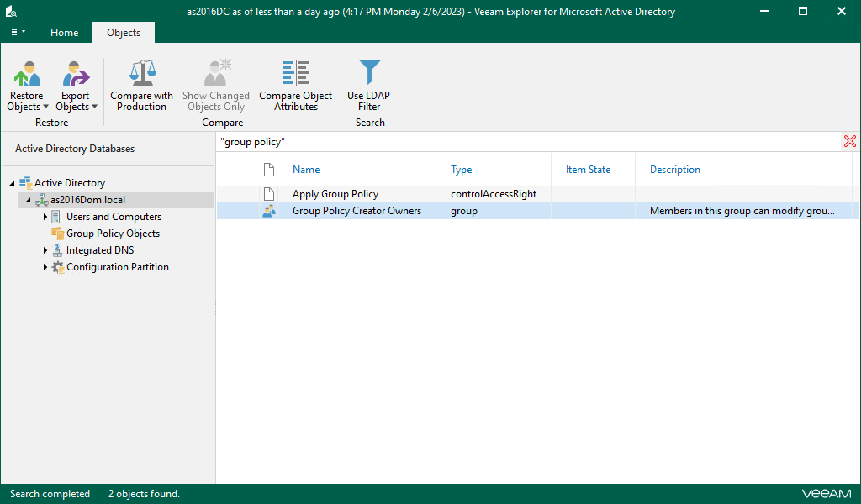This screenshot has height=504, width=861.
Task: Collapse the as2016Dom.local domain node
Action: pos(28,200)
